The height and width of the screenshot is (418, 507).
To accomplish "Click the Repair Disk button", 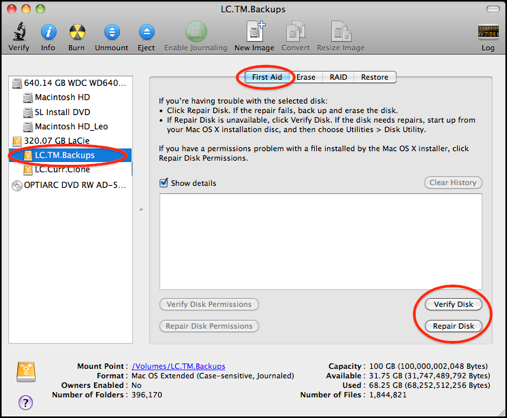I will [x=453, y=326].
